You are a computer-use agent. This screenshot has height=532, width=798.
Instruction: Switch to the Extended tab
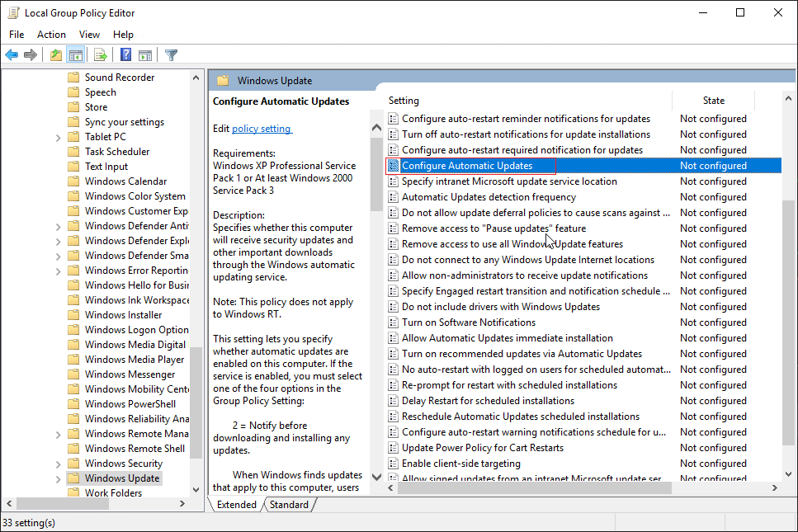tap(237, 505)
